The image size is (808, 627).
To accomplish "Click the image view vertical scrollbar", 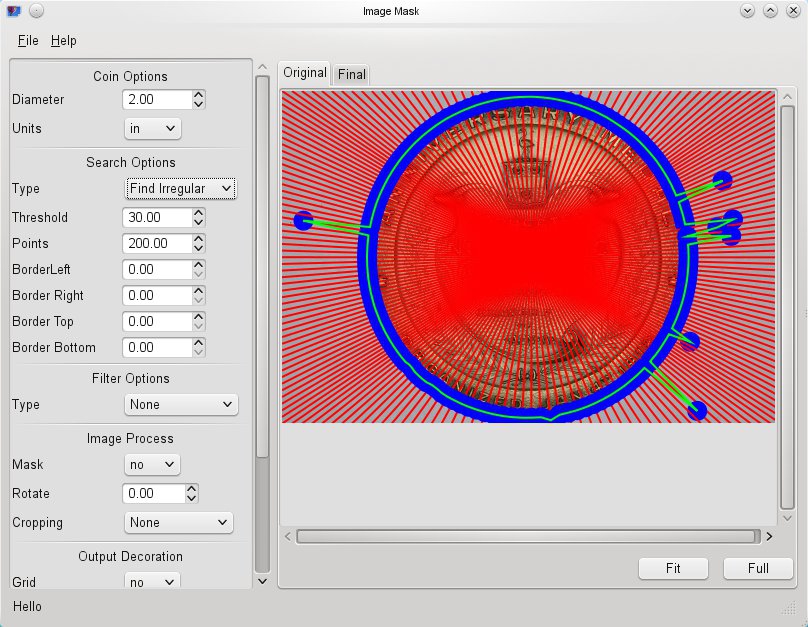I will (x=787, y=308).
